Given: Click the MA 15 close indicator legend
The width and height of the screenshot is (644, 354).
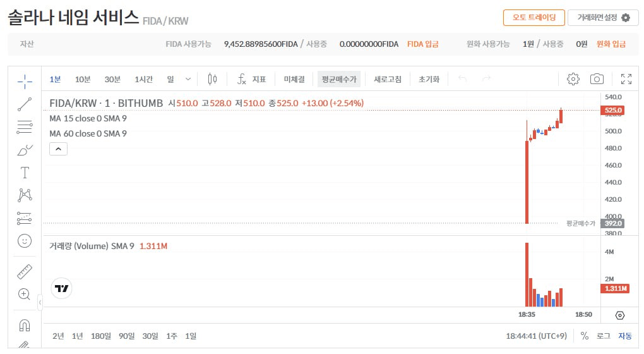Looking at the screenshot, I should point(88,118).
